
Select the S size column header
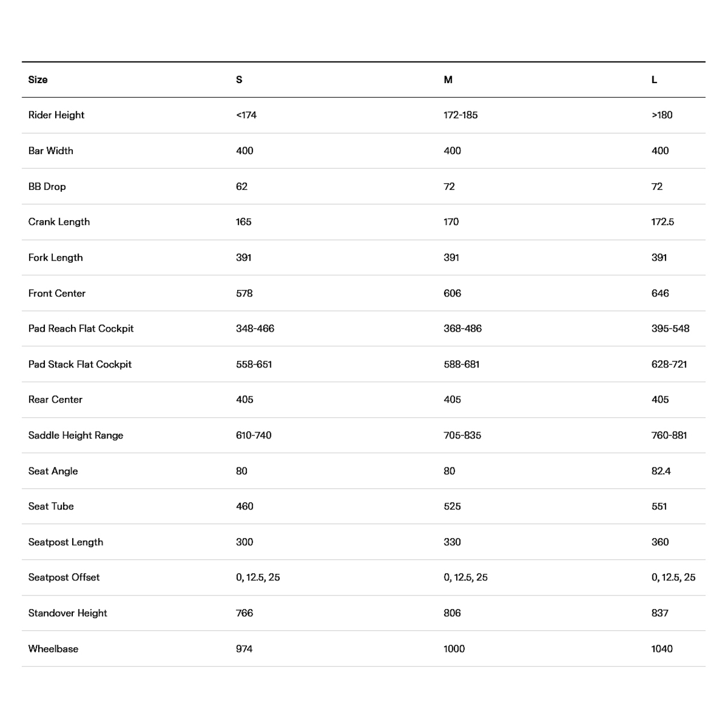tap(239, 80)
